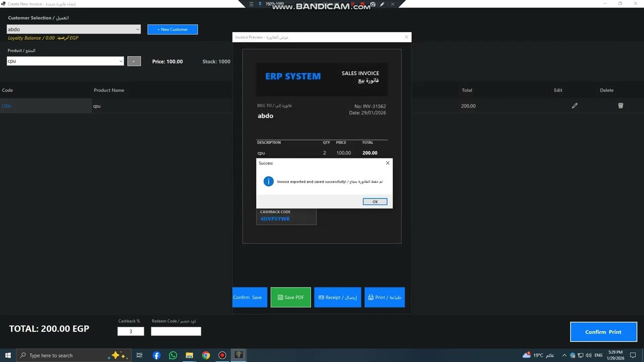Open Facebook from the taskbar
The height and width of the screenshot is (362, 644).
click(156, 355)
